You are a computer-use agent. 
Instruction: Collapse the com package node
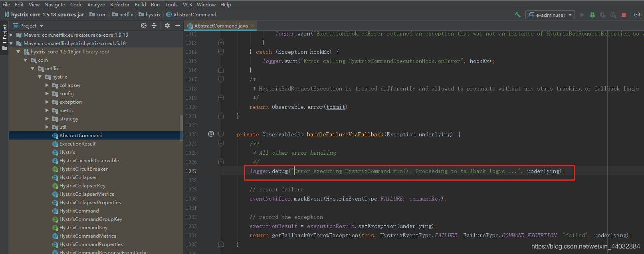(x=25, y=60)
